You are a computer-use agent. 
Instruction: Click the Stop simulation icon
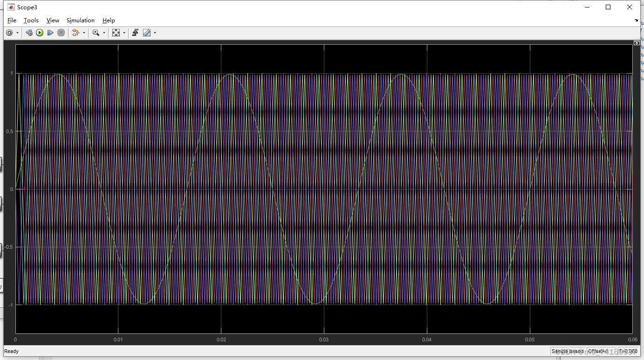[x=61, y=33]
